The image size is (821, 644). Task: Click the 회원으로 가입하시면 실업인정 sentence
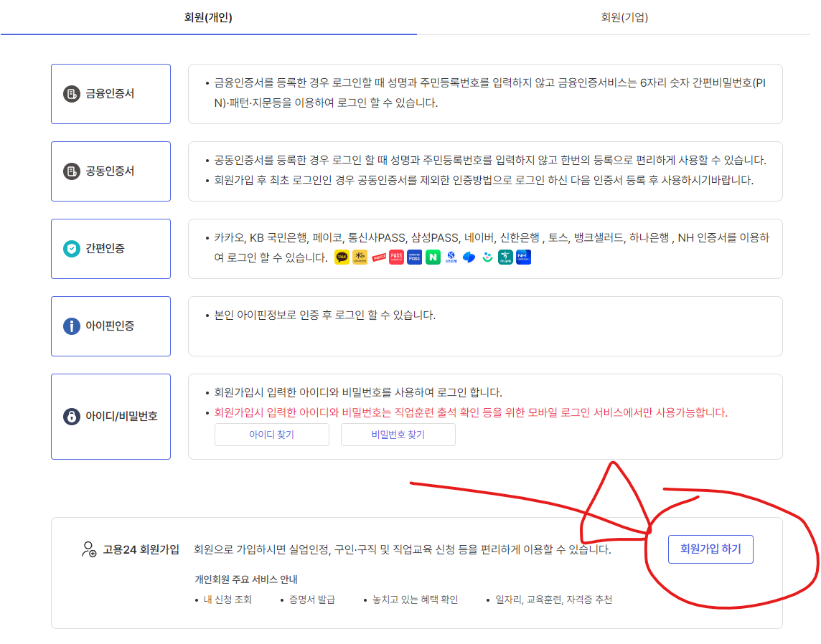click(x=402, y=550)
